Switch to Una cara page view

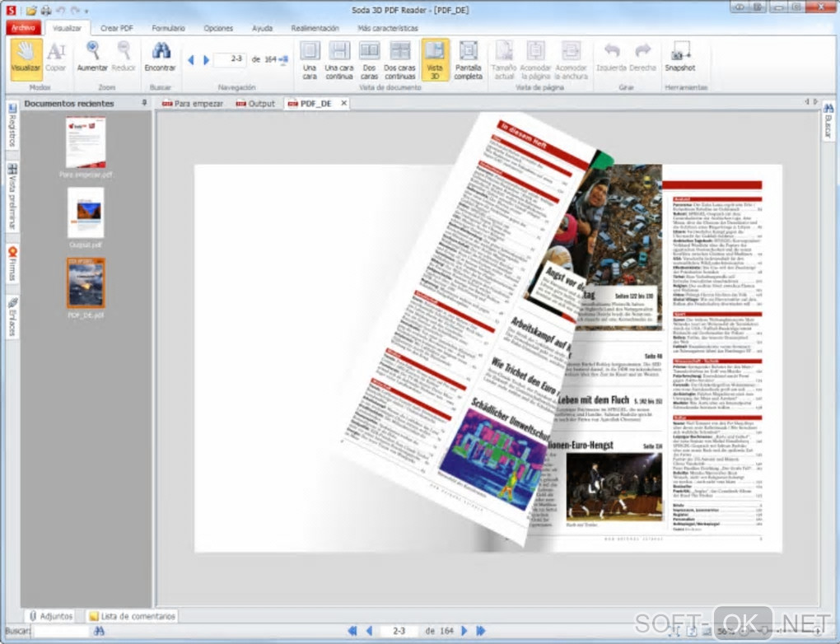coord(310,59)
